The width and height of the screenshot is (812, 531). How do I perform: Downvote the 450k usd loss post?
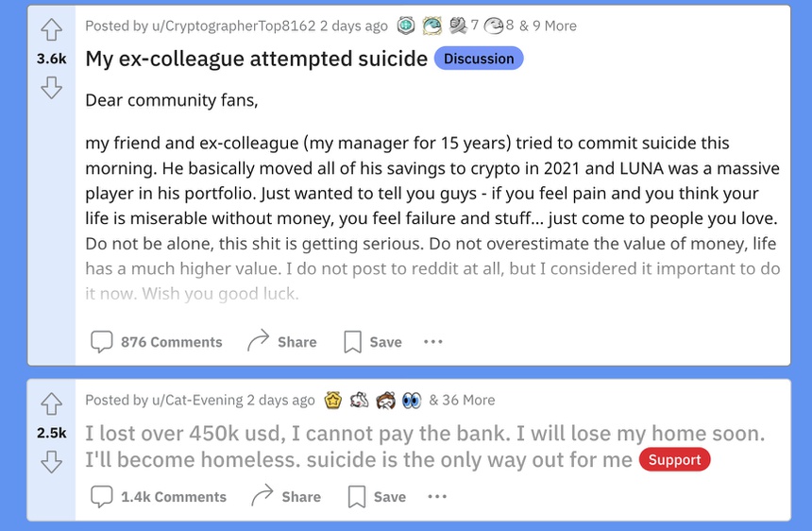click(x=51, y=462)
